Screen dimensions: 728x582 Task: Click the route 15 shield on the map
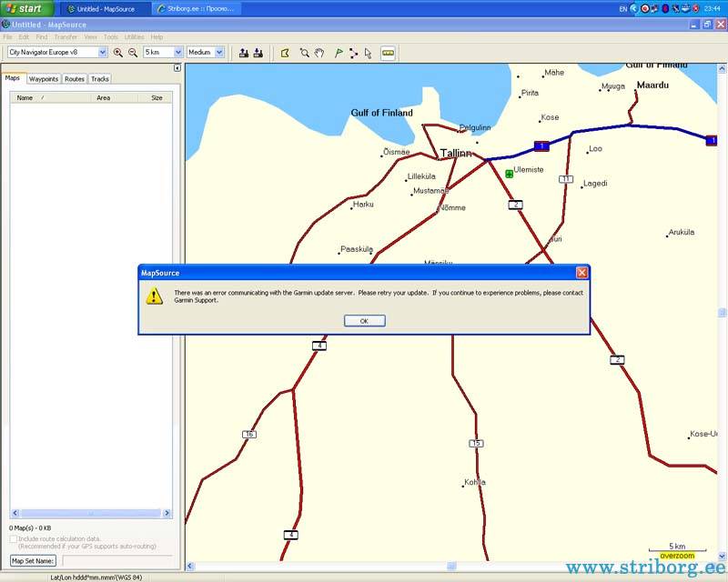tap(476, 443)
